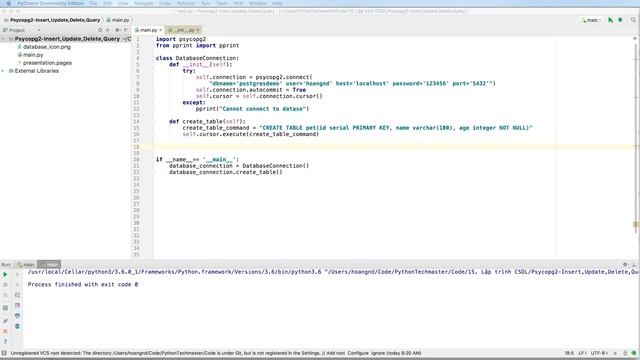Viewport: 640px width, 360px height.
Task: Fold the DatabaseConnection class at line 4
Action: pyautogui.click(x=154, y=58)
